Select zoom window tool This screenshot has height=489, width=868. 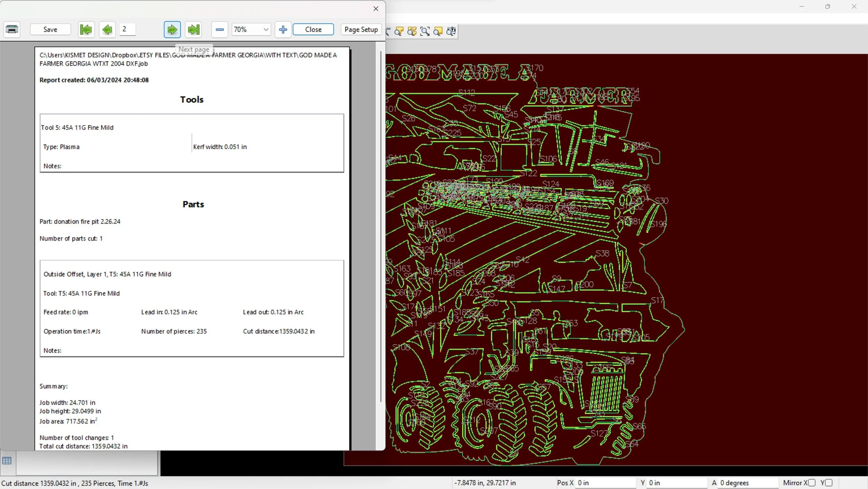(x=425, y=32)
